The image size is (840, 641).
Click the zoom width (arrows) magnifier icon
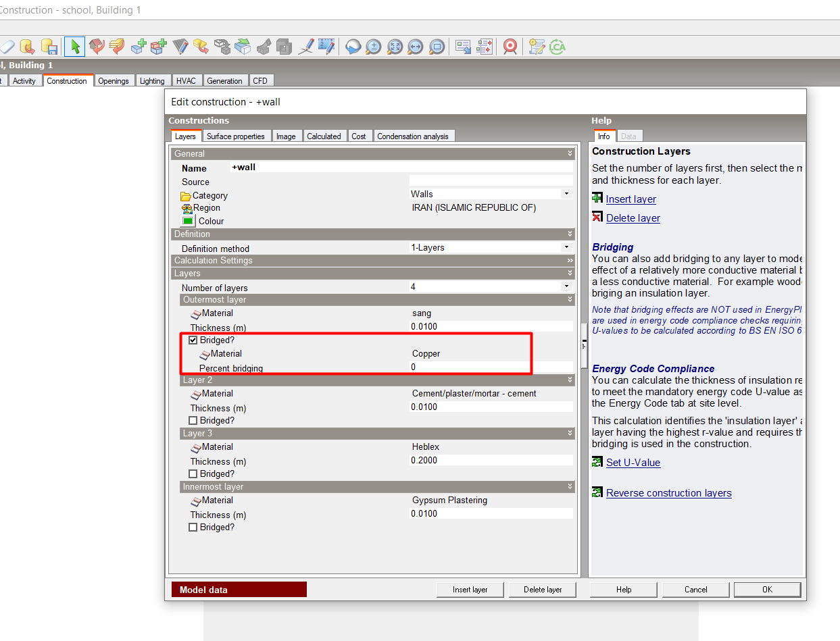click(416, 47)
